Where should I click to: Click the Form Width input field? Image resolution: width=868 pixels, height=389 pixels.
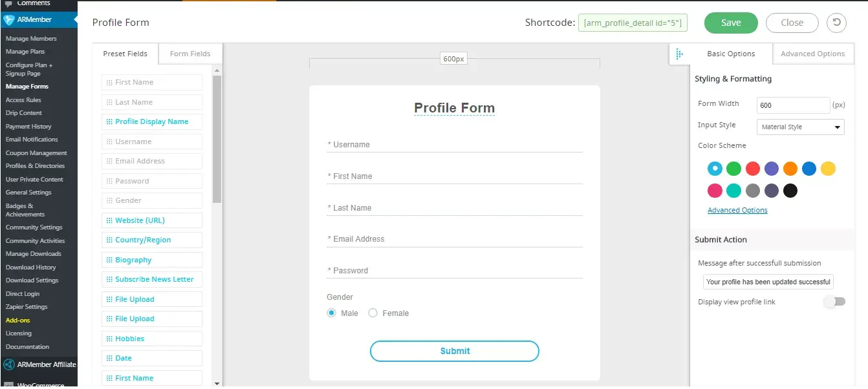pyautogui.click(x=793, y=105)
